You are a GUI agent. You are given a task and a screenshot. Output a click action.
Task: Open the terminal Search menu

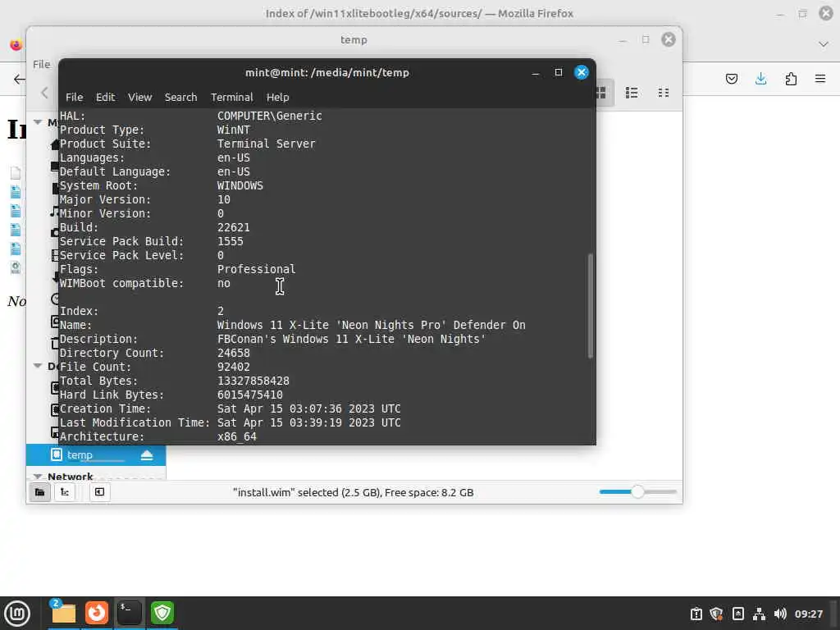click(x=180, y=97)
